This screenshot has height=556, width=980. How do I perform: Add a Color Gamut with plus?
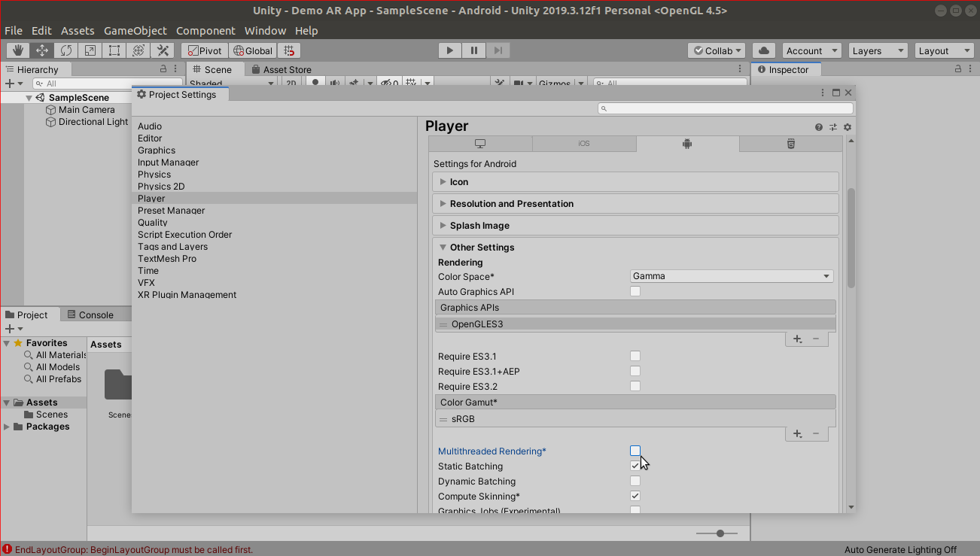click(x=797, y=434)
